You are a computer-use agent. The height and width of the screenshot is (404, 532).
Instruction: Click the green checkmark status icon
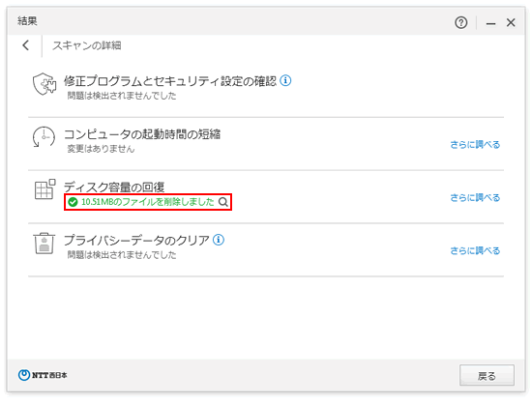(73, 202)
